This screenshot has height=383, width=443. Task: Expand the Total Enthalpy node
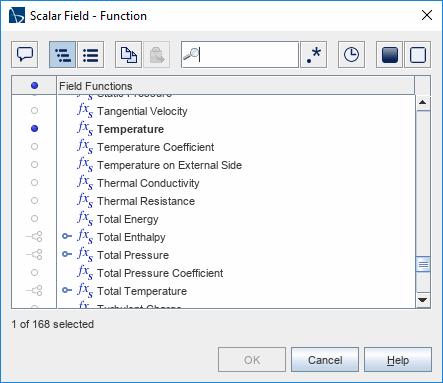(x=67, y=236)
